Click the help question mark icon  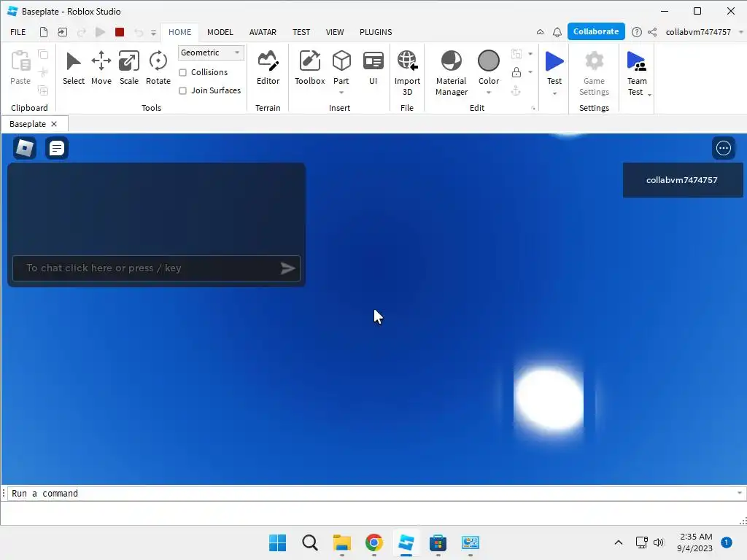[x=636, y=32]
